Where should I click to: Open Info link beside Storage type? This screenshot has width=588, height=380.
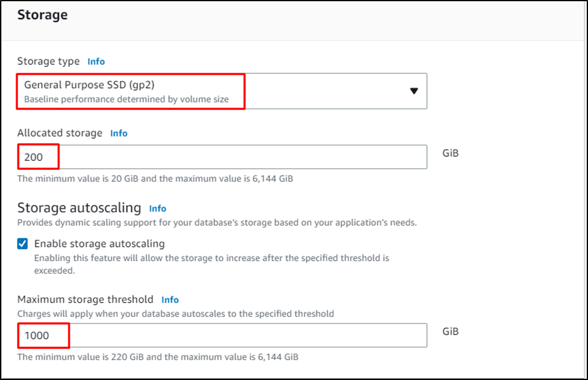[x=96, y=61]
